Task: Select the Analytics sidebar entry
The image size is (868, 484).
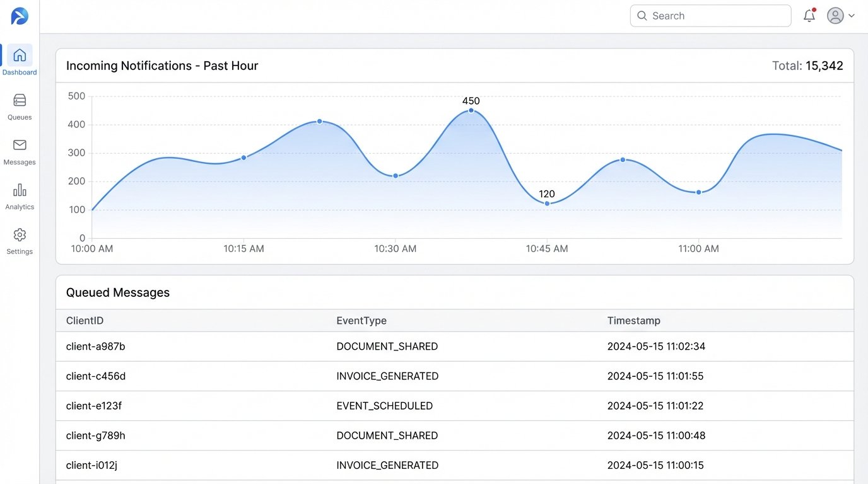Action: 19,207
